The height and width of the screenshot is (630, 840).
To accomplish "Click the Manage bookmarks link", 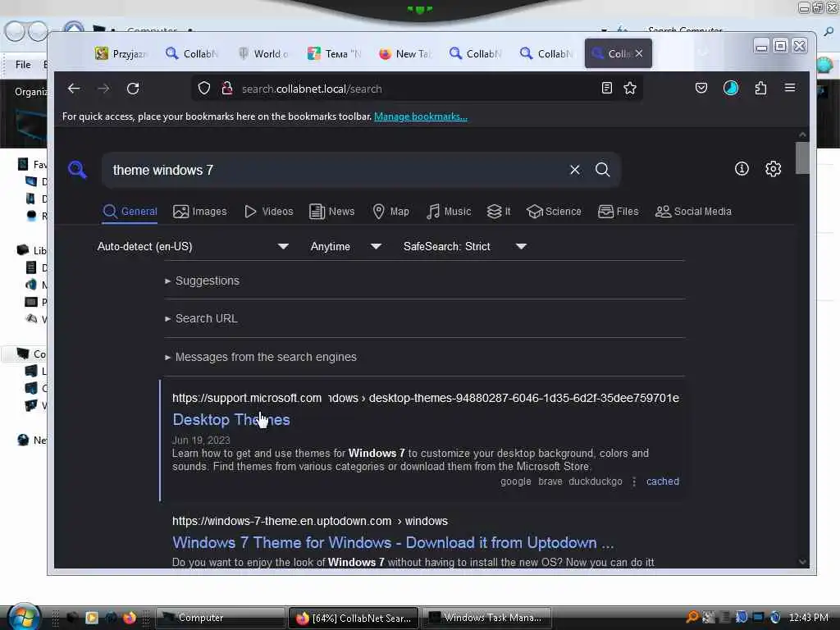I will [421, 116].
